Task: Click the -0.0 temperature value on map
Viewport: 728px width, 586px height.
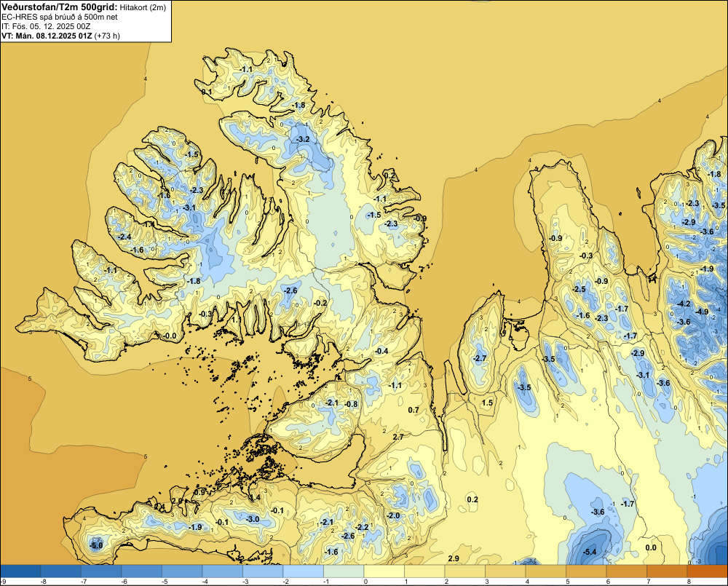Action: 170,336
